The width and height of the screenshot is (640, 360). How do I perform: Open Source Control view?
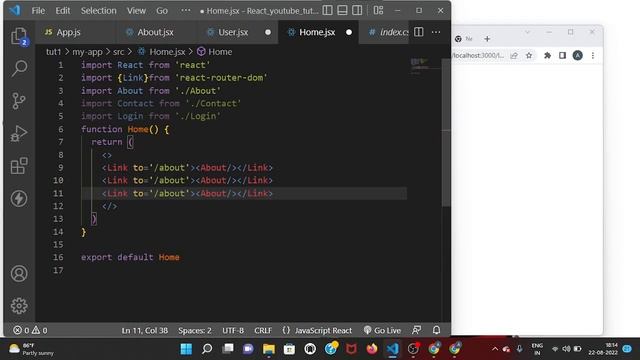19,101
